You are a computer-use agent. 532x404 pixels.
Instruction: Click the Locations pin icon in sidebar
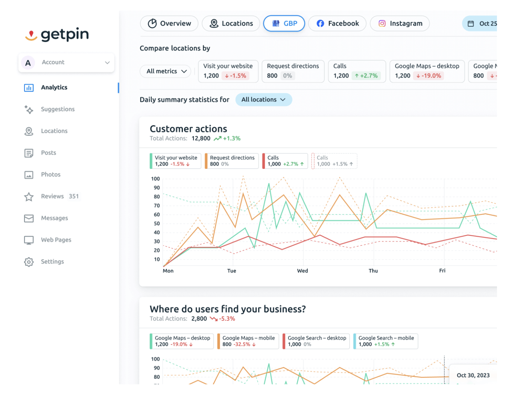29,131
